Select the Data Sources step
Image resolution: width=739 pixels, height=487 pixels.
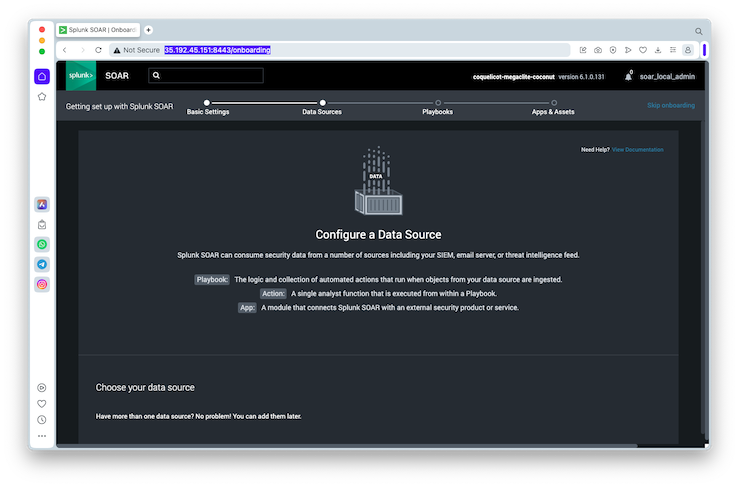(322, 107)
